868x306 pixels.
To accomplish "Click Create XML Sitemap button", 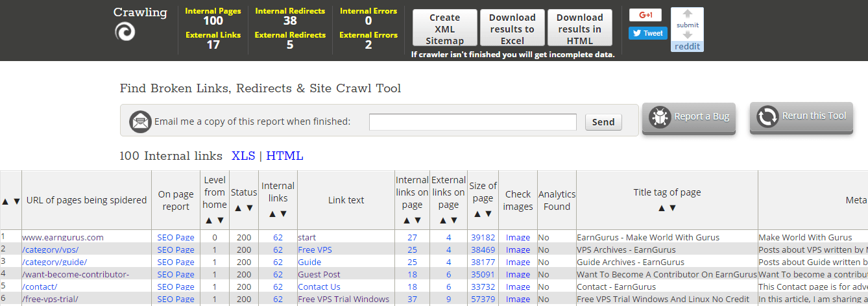I will pyautogui.click(x=444, y=28).
